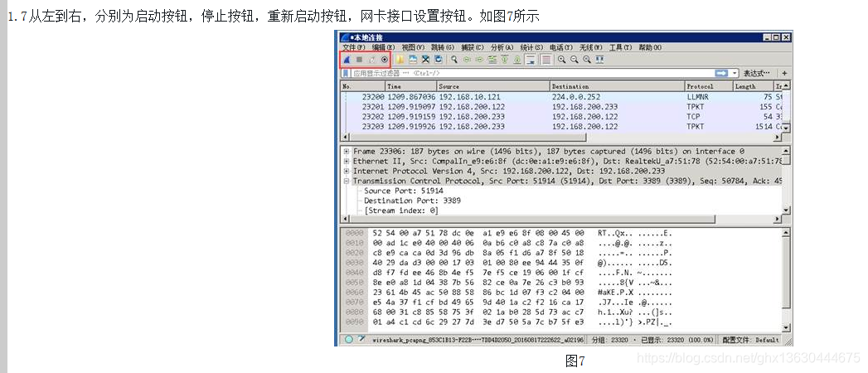Open the 无线 menu
Viewport: 868px width, 373px height.
point(590,47)
